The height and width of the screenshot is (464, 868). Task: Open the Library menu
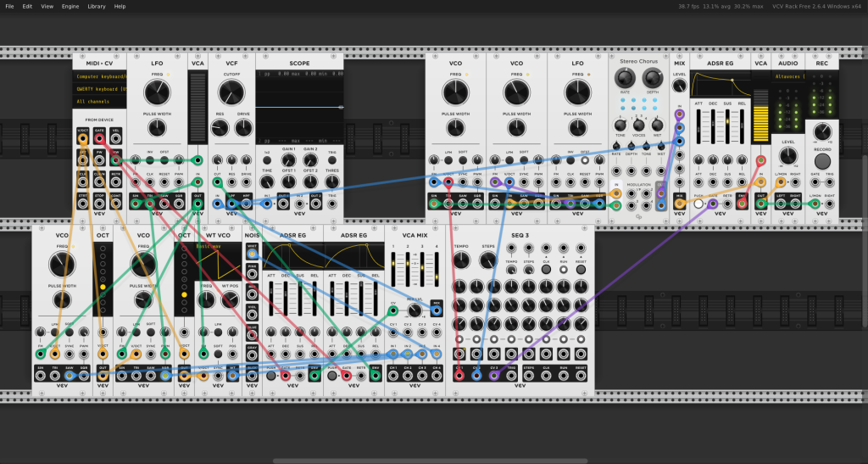97,6
